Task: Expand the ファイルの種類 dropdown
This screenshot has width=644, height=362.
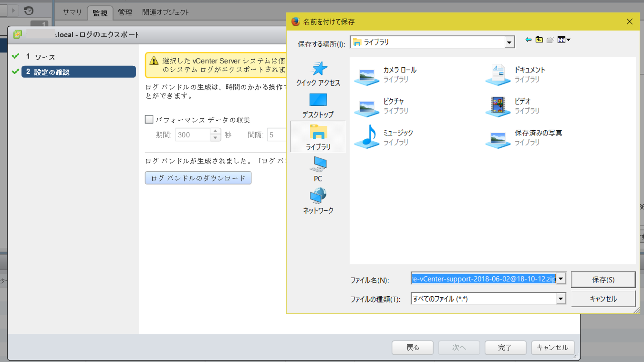Action: [x=561, y=299]
